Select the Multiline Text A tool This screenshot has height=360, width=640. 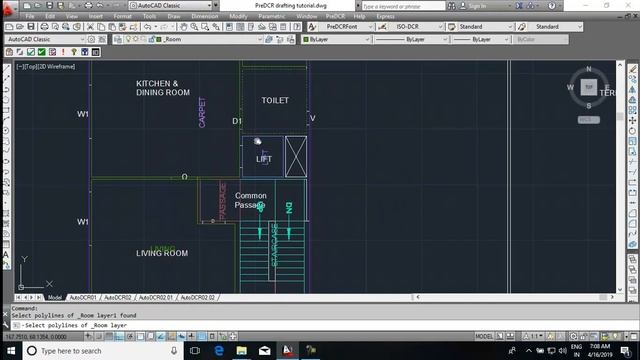[x=6, y=254]
